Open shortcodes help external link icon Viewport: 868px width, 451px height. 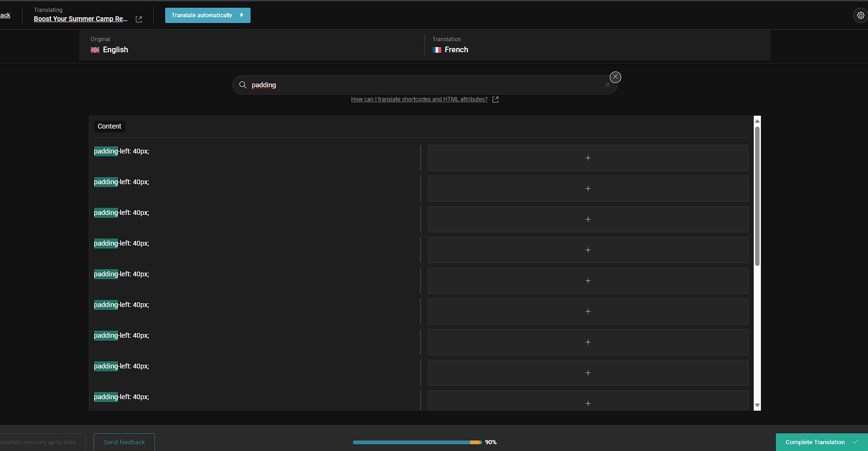pos(495,99)
